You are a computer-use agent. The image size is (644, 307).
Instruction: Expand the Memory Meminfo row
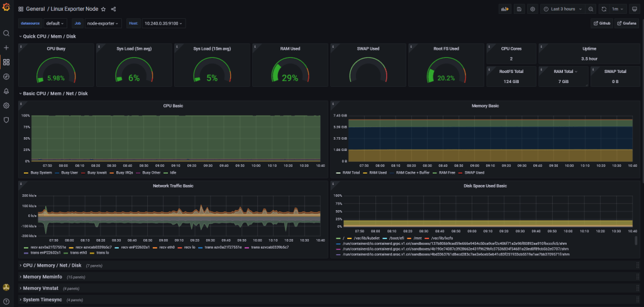pyautogui.click(x=43, y=277)
